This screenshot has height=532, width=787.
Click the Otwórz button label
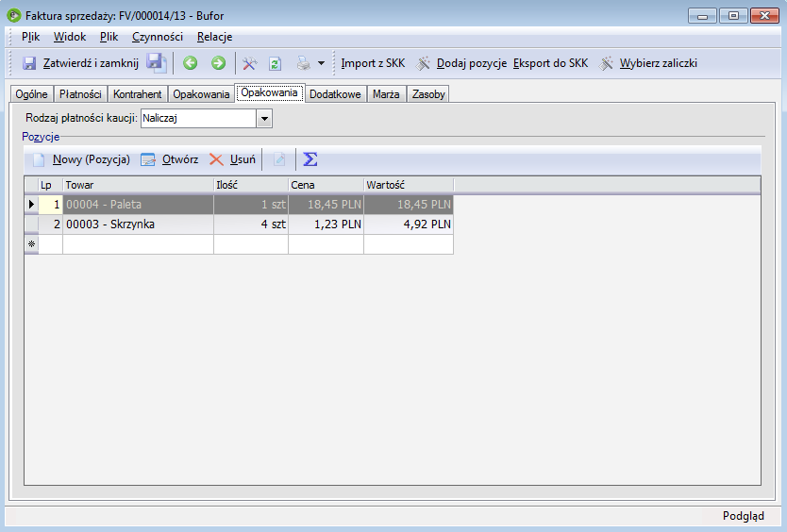180,159
